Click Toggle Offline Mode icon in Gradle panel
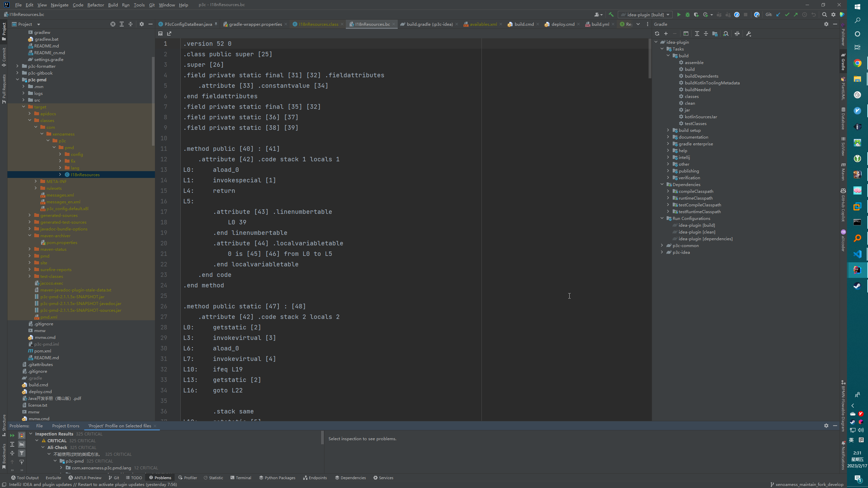The height and width of the screenshot is (488, 868). point(737,34)
